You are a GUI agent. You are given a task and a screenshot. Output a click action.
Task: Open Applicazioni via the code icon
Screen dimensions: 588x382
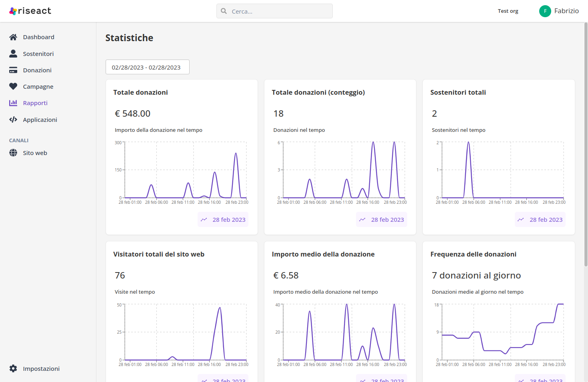[x=13, y=119]
